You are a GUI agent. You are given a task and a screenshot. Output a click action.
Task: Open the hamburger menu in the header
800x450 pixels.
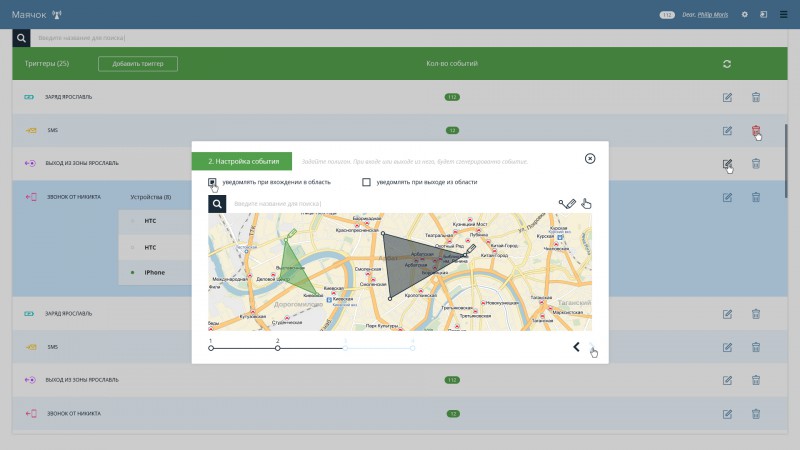point(784,15)
